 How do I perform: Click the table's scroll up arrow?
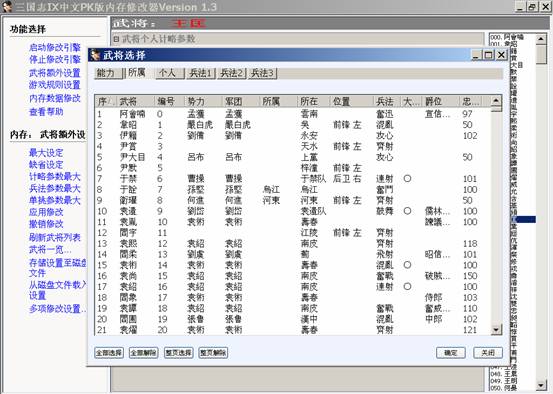496,101
